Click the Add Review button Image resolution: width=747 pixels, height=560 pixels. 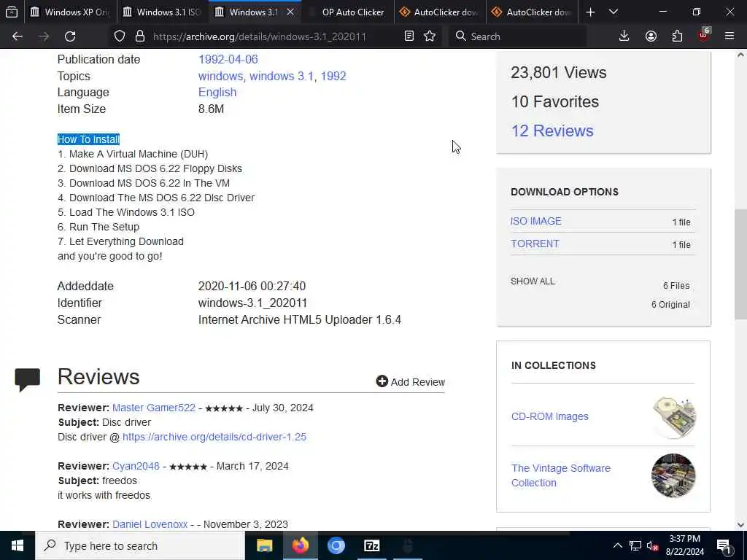(410, 382)
